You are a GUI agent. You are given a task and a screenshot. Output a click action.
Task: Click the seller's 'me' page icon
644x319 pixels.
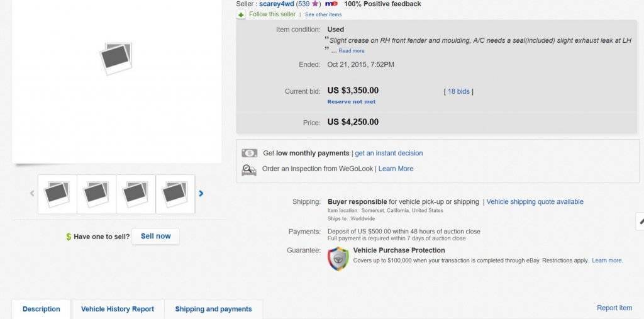click(x=331, y=4)
